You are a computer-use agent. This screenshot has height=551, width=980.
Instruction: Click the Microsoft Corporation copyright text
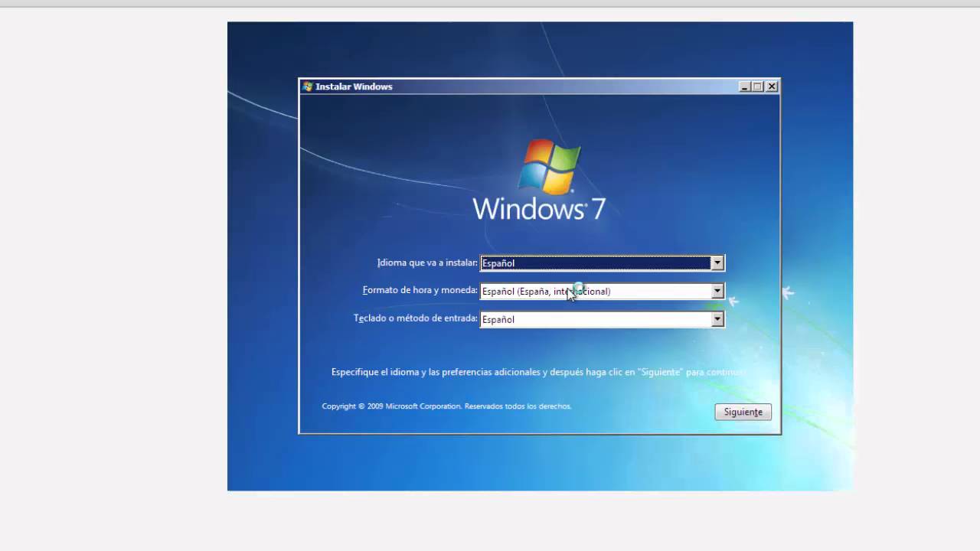(446, 406)
